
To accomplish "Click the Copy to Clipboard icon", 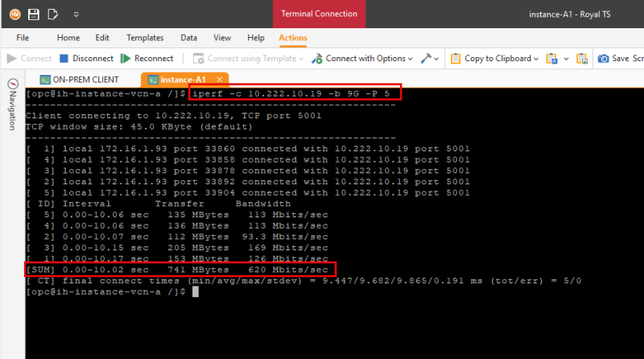I will tap(456, 59).
